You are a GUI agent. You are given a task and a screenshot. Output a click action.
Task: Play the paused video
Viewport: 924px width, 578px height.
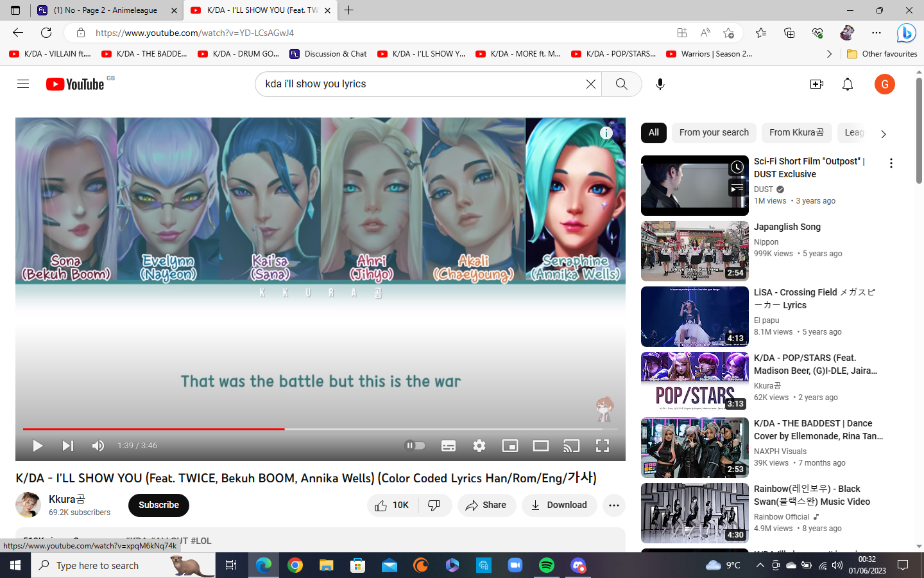[37, 446]
